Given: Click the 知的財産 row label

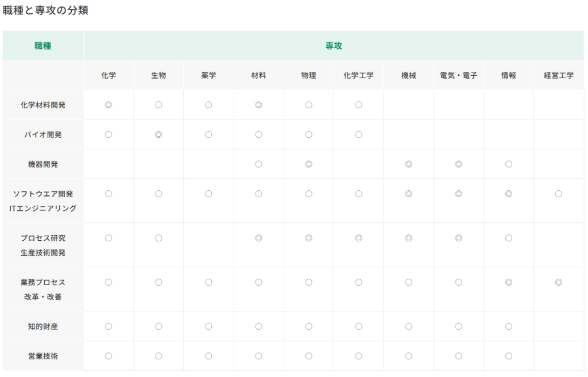Looking at the screenshot, I should (42, 326).
